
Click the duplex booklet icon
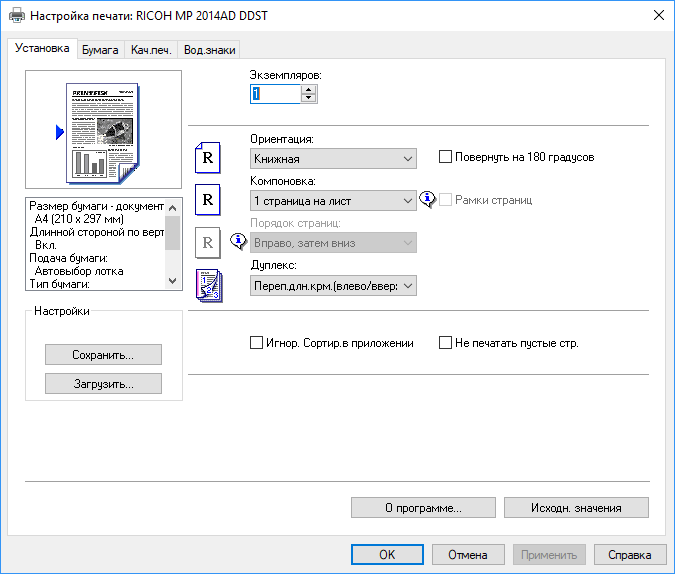click(207, 285)
